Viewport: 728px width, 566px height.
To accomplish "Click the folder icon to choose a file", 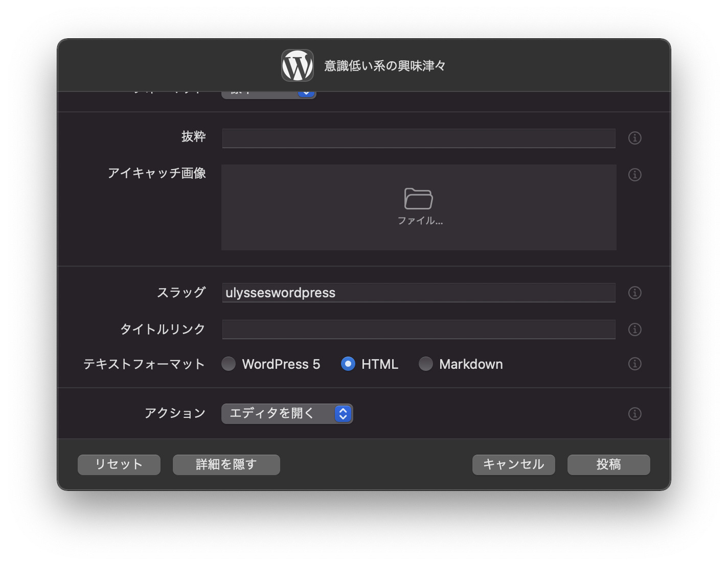I will 418,199.
